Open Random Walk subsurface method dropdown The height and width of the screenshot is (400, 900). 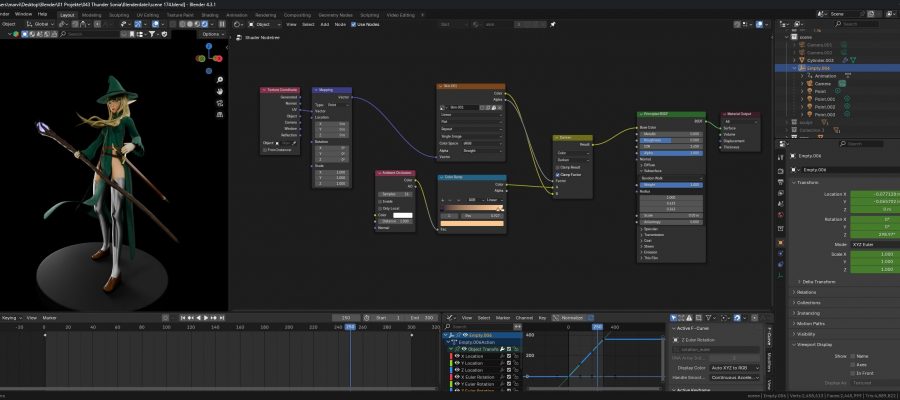point(671,178)
